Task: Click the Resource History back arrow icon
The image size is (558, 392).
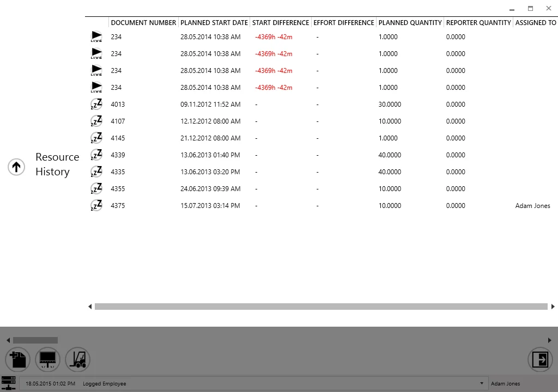Action: point(16,167)
